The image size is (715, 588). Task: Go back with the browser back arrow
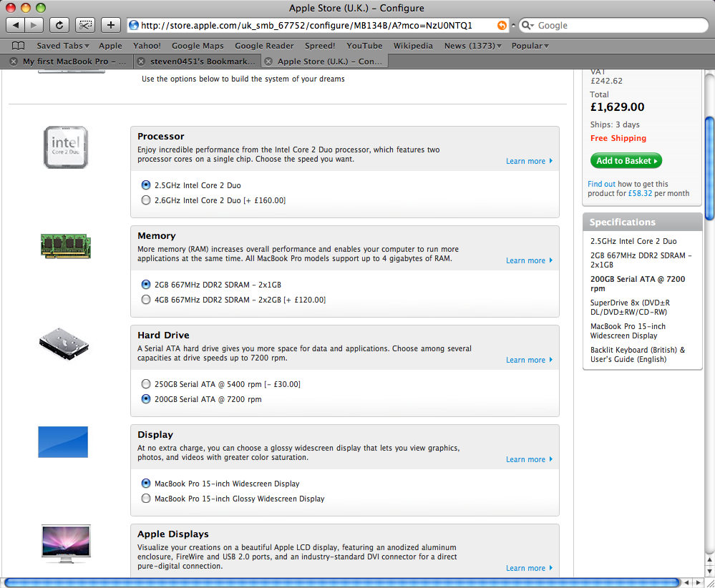[16, 25]
